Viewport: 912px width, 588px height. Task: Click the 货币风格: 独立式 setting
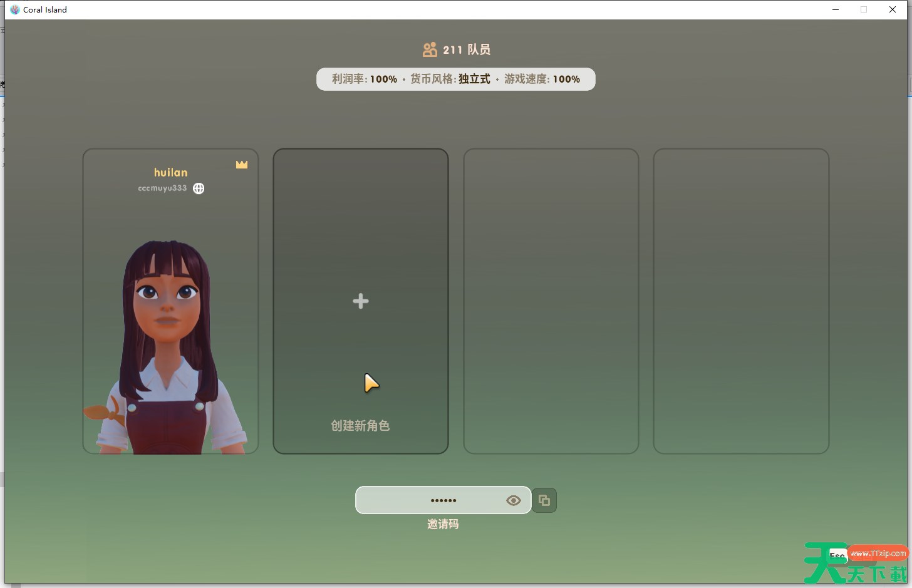click(450, 79)
